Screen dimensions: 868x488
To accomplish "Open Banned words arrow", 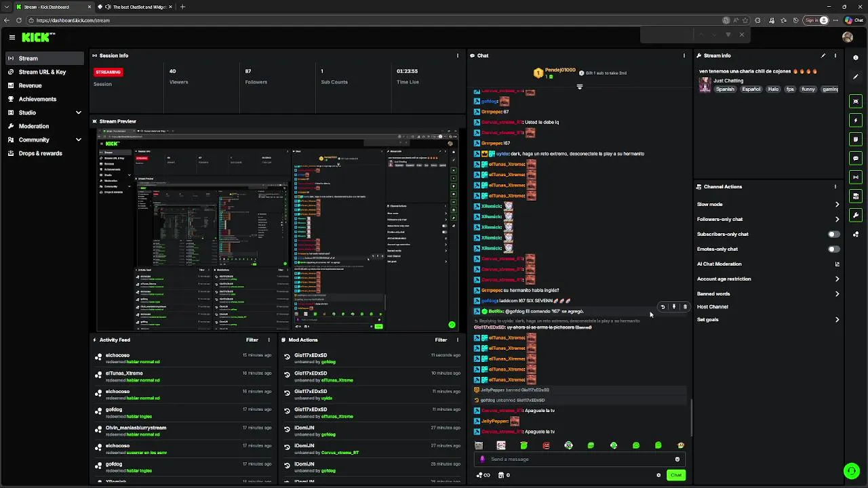I will click(837, 293).
